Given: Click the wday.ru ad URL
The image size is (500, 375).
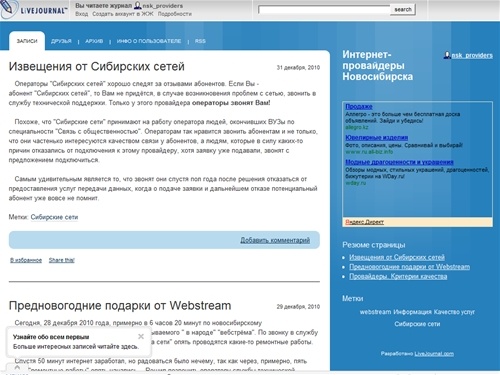Looking at the screenshot, I should pos(355,183).
